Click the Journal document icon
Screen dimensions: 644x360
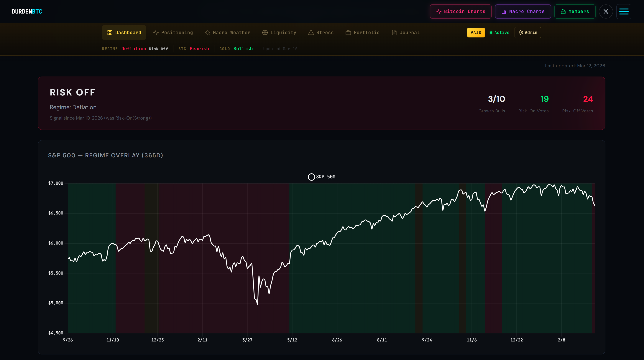(x=394, y=32)
